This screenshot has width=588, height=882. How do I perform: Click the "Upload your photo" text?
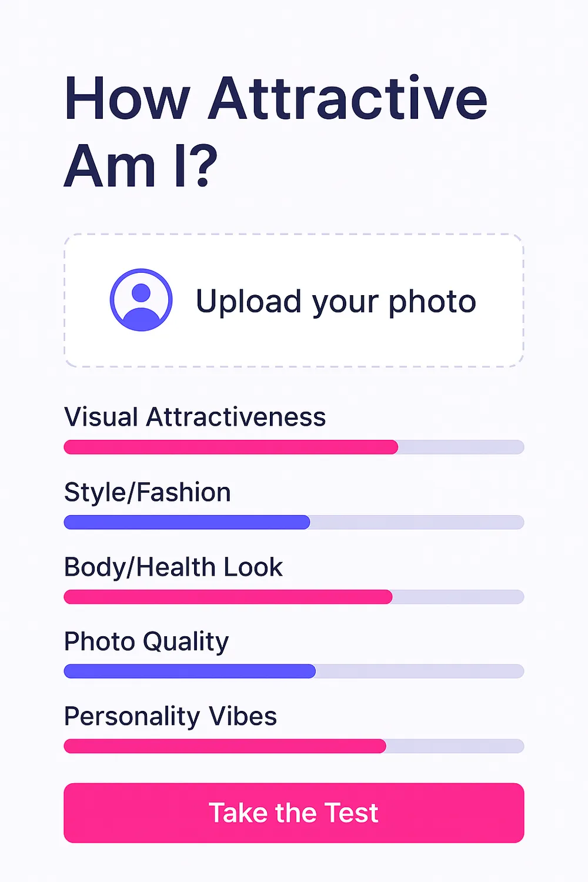pyautogui.click(x=336, y=302)
